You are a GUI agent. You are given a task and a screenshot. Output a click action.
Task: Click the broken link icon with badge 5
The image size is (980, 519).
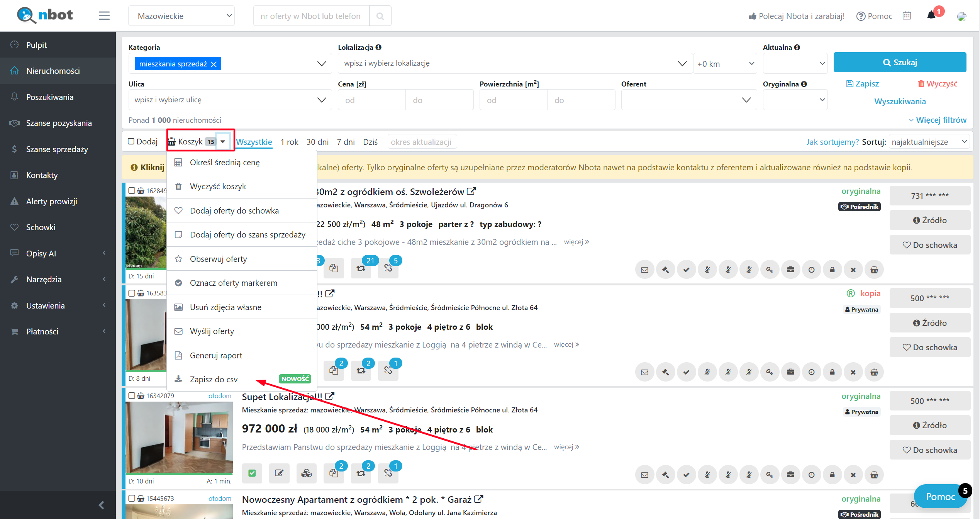pos(388,268)
